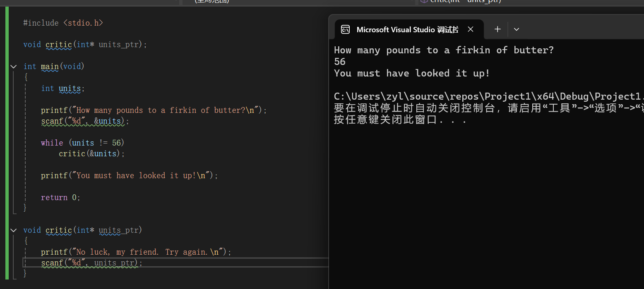644x289 pixels.
Task: Click the printf 'No luck, my friend' code line
Action: [136, 252]
